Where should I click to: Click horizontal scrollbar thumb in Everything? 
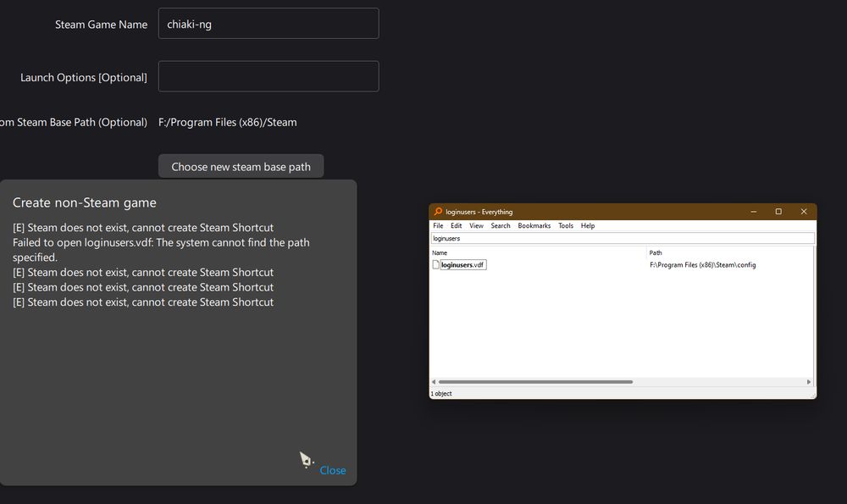click(x=535, y=382)
